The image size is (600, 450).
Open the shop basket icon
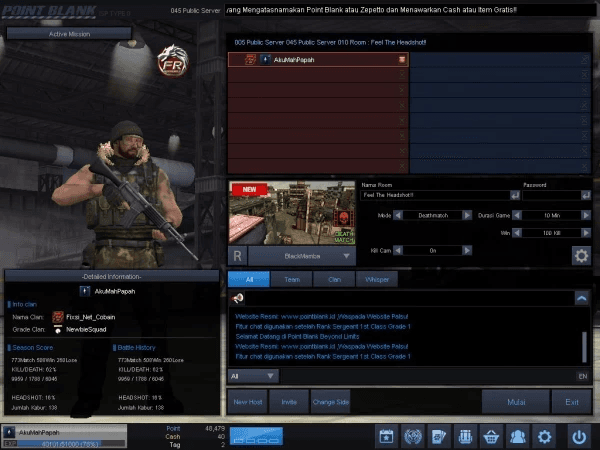pyautogui.click(x=491, y=436)
